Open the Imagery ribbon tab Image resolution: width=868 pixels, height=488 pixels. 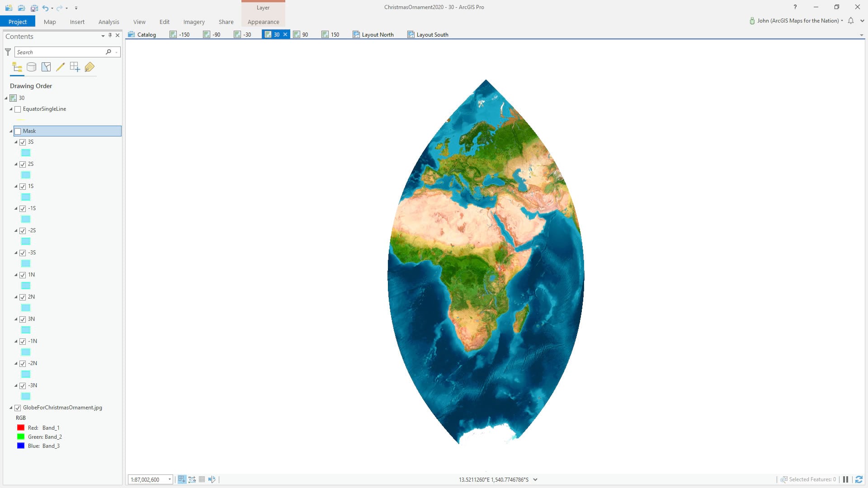pyautogui.click(x=193, y=22)
